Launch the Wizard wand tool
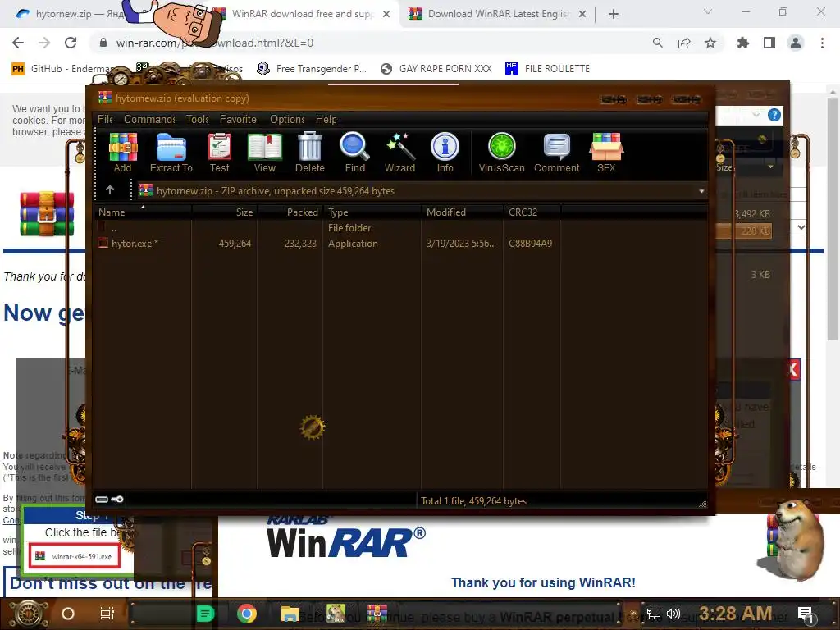The height and width of the screenshot is (630, 840). pos(399,153)
